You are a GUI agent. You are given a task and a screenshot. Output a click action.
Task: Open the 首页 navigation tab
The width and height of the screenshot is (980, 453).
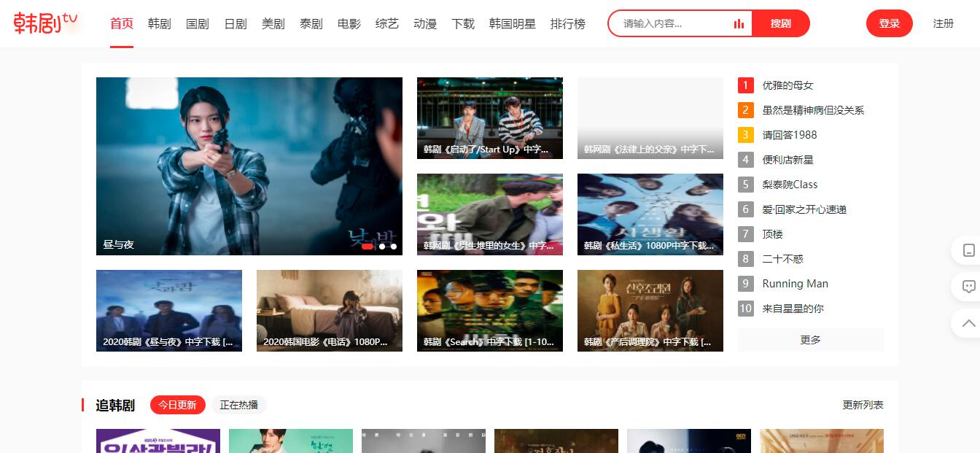pyautogui.click(x=122, y=23)
